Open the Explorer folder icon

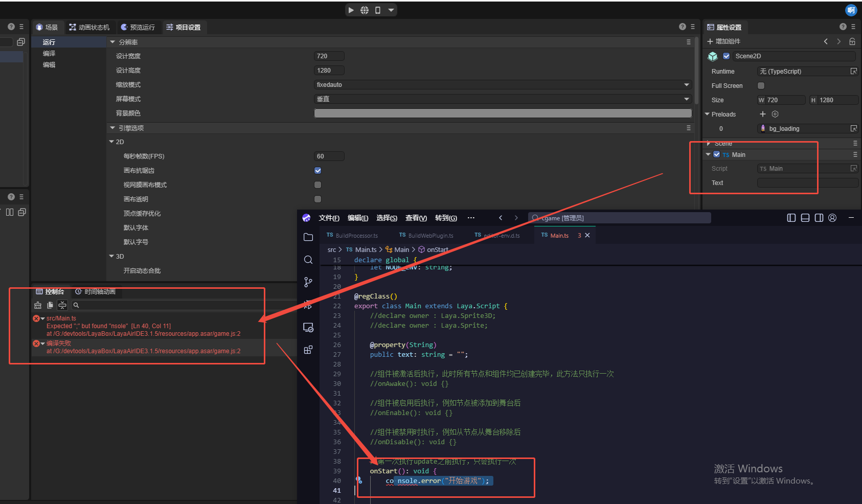pyautogui.click(x=308, y=237)
